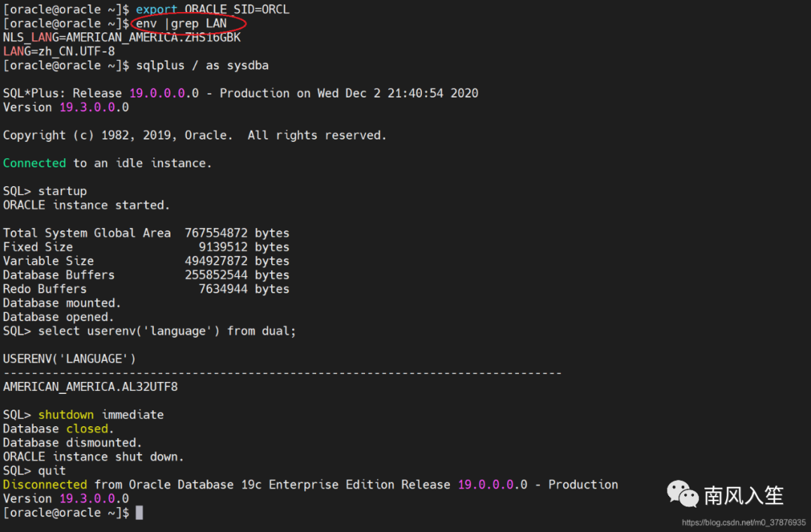Click the Redo Buffers value 7634944
811x532 pixels.
[x=224, y=289]
